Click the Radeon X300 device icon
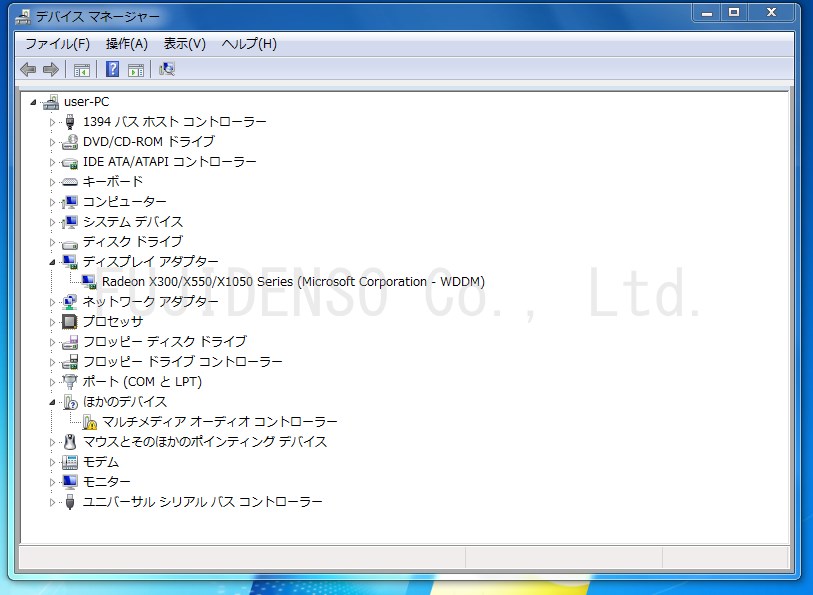This screenshot has height=595, width=813. (x=89, y=282)
